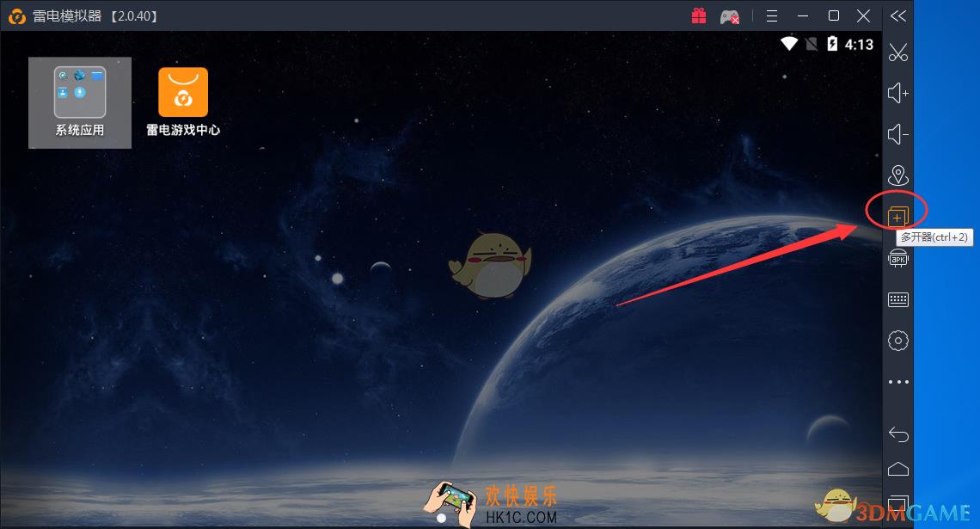Click the battery charging status icon

point(832,44)
